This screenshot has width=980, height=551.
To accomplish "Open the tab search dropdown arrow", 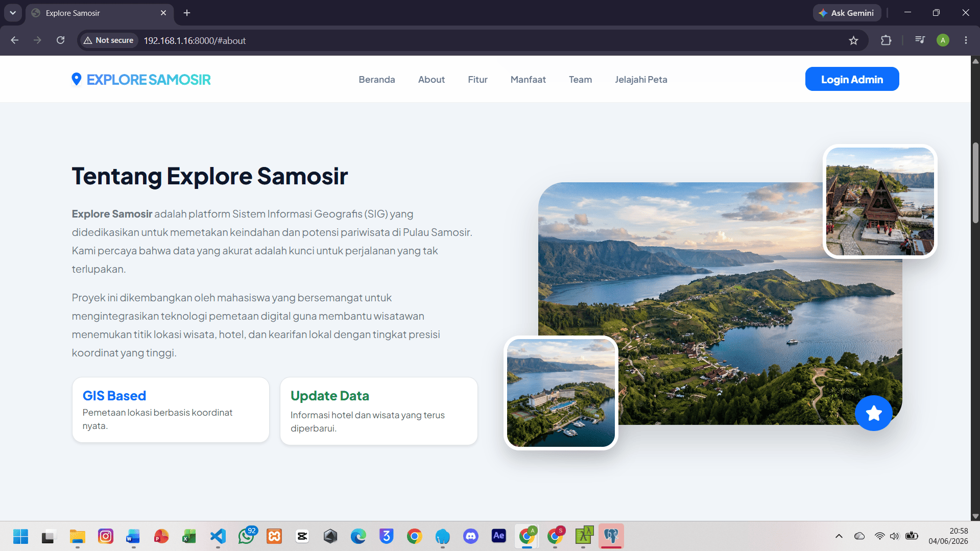I will click(13, 13).
